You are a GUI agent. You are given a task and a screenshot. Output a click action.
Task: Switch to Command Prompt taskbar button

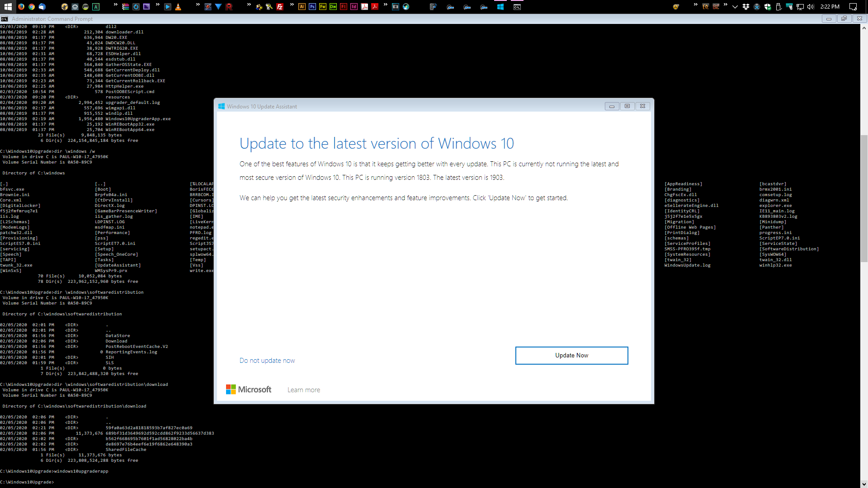(x=517, y=7)
